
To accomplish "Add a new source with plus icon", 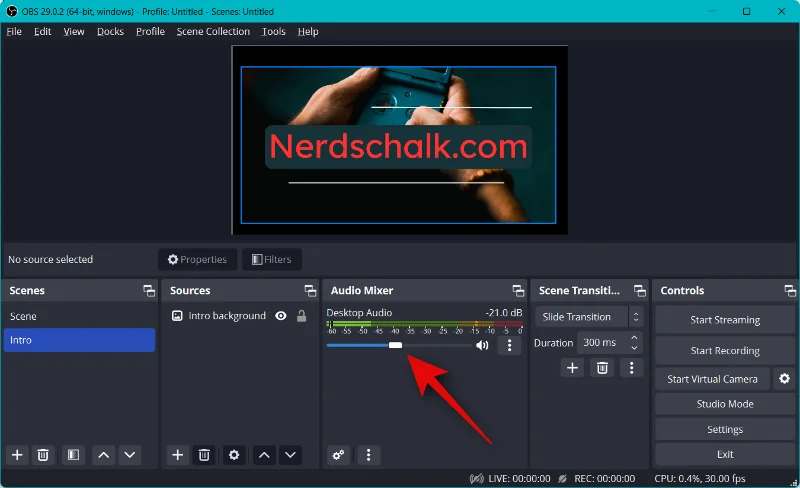I will (x=178, y=455).
